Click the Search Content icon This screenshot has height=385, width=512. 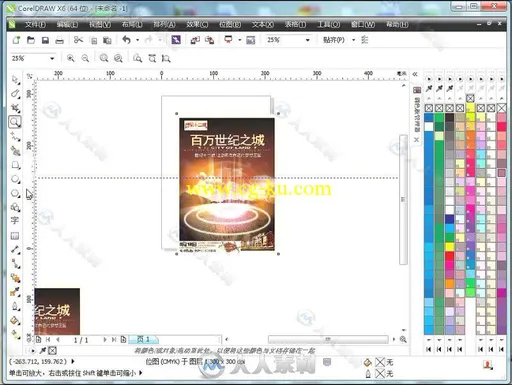(x=176, y=40)
